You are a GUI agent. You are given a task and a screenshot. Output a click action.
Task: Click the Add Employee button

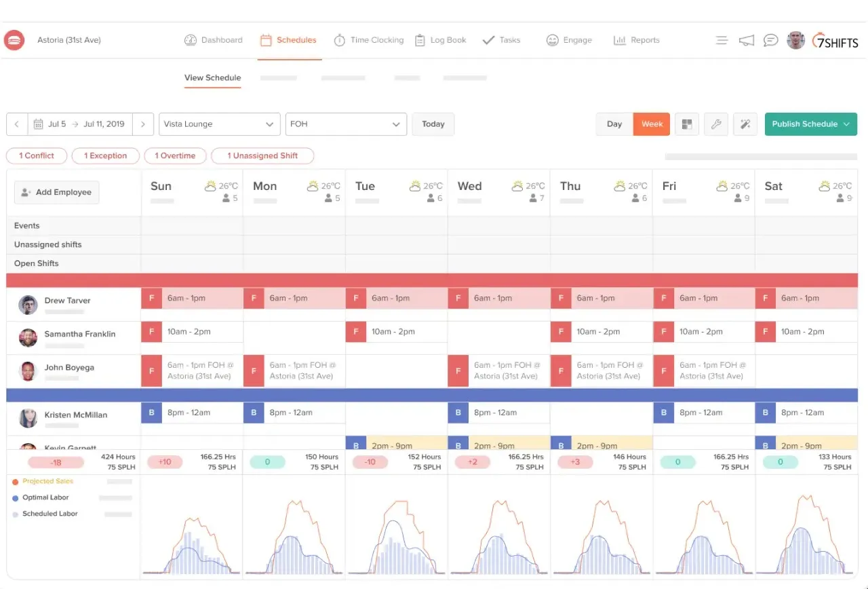click(57, 193)
